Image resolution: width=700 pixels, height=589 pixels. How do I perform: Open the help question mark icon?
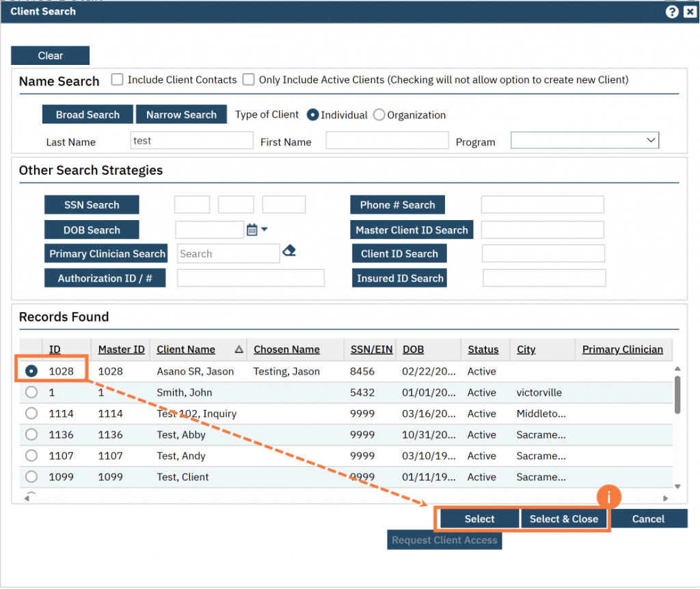point(672,12)
